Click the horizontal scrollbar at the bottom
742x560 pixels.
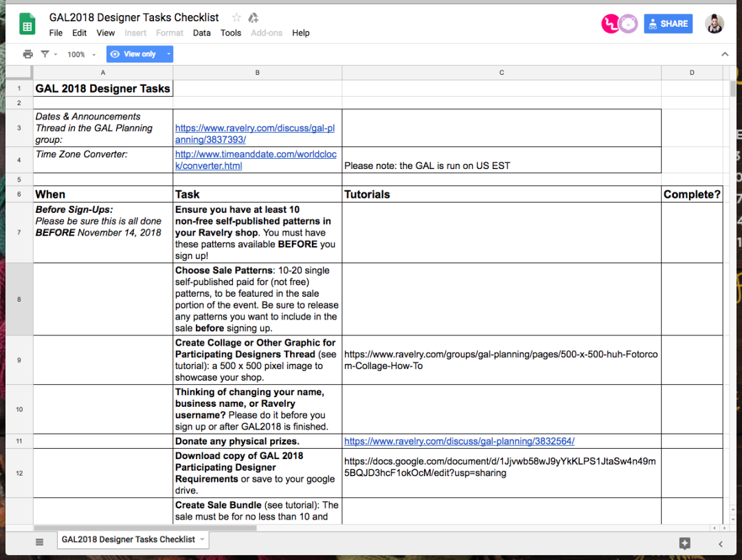click(x=145, y=528)
